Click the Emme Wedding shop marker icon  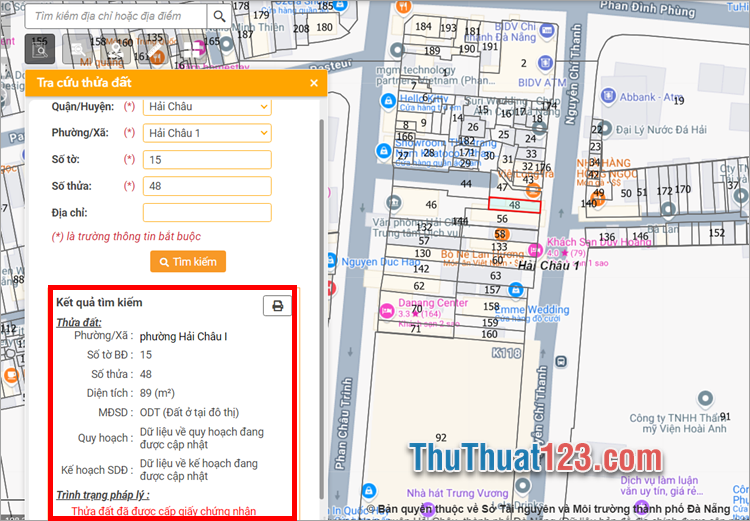click(x=515, y=289)
